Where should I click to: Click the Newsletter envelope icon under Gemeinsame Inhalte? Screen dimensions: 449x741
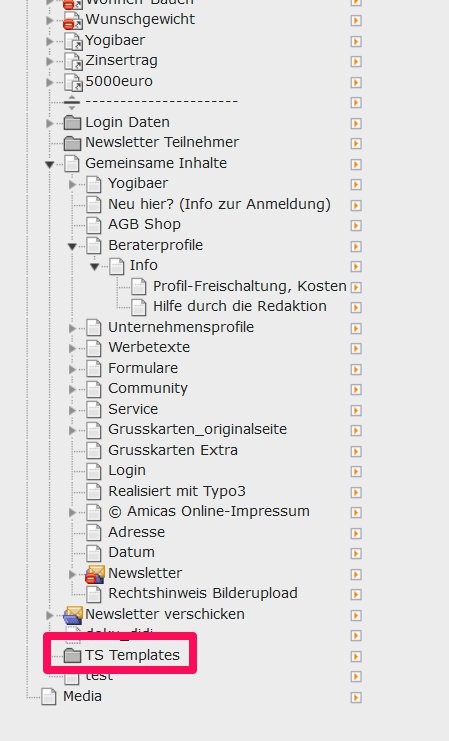(95, 573)
